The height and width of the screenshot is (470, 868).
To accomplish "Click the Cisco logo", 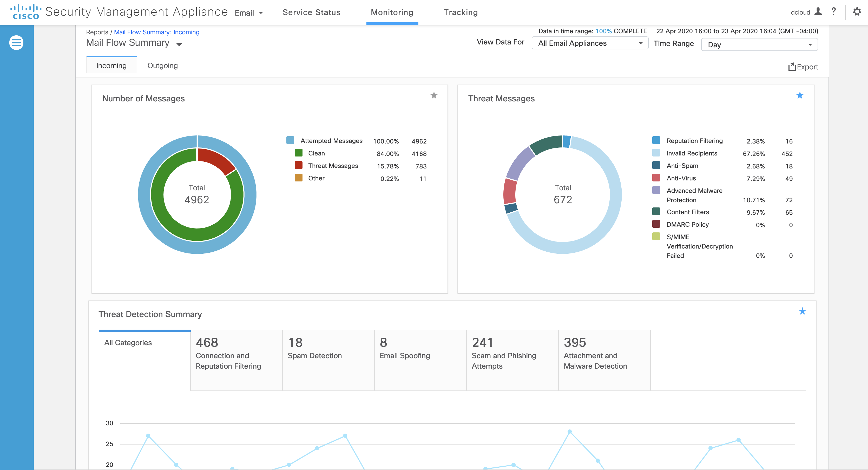I will point(26,12).
